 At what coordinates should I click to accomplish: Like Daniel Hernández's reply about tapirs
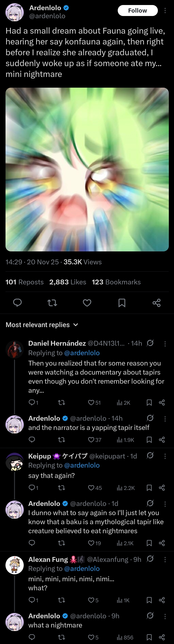(x=91, y=402)
